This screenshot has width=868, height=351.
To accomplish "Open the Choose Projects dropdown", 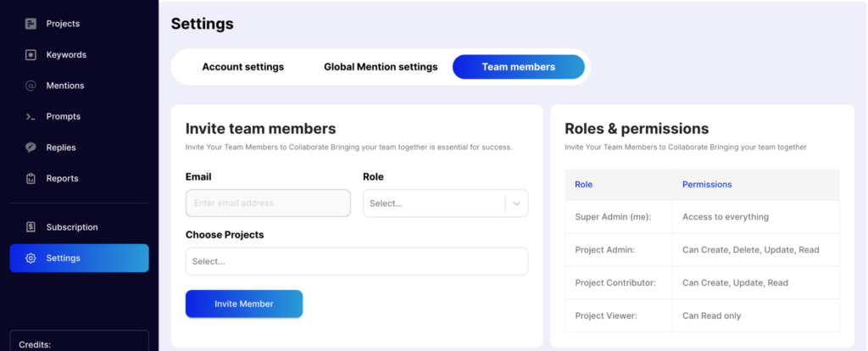I will (x=356, y=261).
